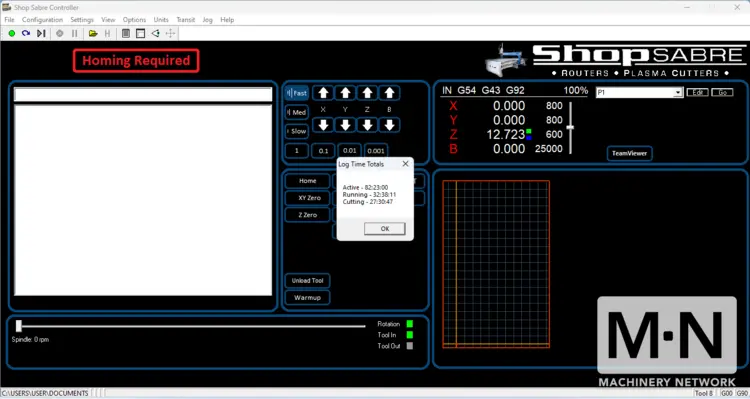Click the G54 work offset indicator
This screenshot has height=399, width=750.
point(466,90)
